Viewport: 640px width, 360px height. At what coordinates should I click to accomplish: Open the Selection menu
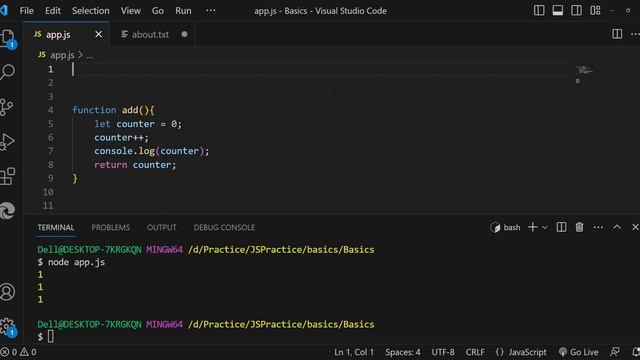click(91, 11)
